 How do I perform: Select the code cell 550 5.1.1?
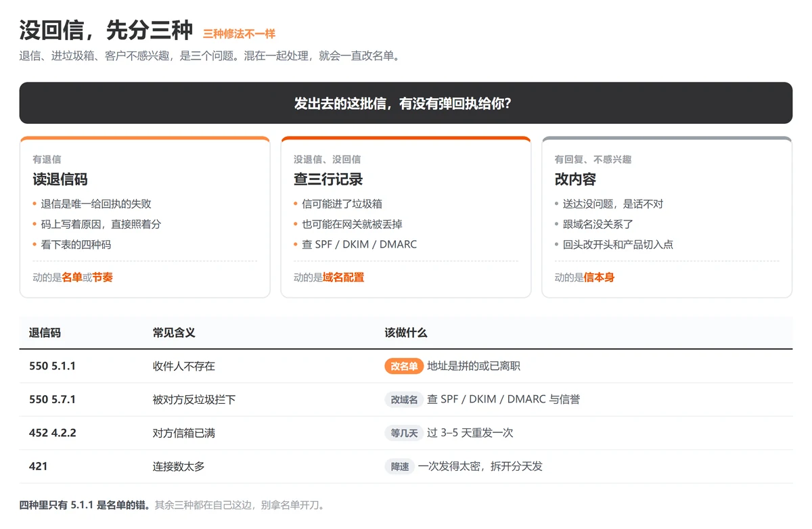pos(53,366)
